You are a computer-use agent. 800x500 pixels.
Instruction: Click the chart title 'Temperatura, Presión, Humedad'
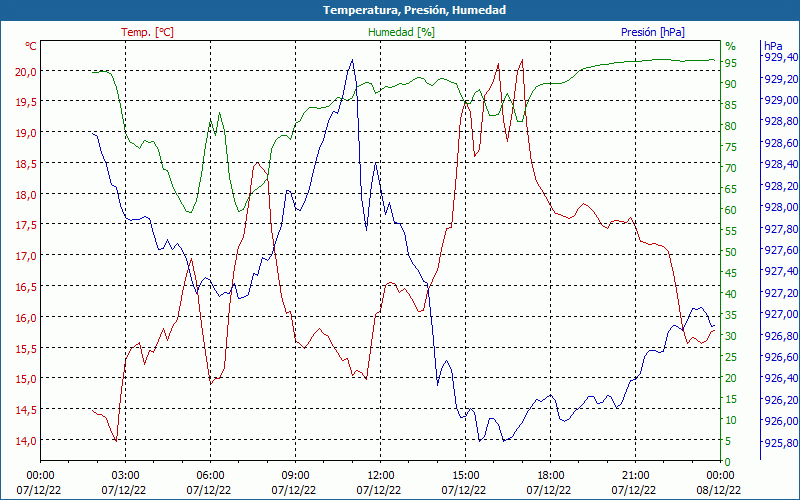click(414, 10)
